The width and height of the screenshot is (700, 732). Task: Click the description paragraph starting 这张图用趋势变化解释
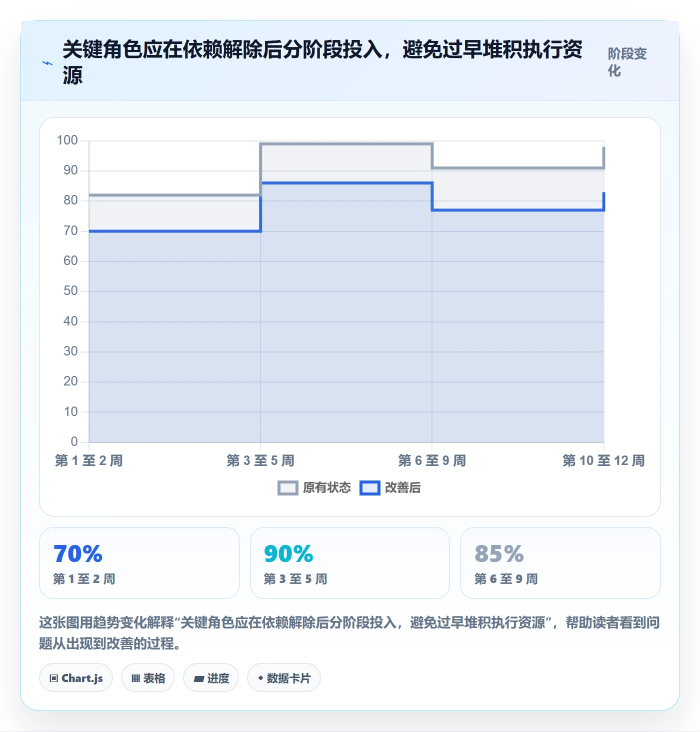[x=349, y=632]
